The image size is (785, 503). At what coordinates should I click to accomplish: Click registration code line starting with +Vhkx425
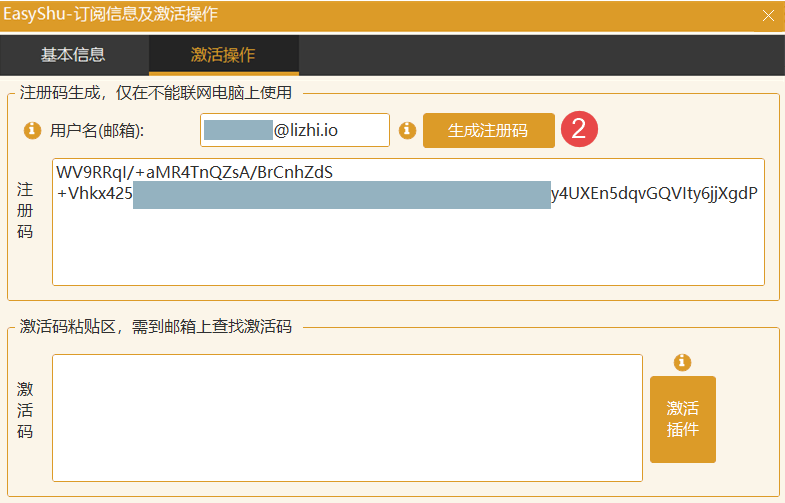click(95, 193)
